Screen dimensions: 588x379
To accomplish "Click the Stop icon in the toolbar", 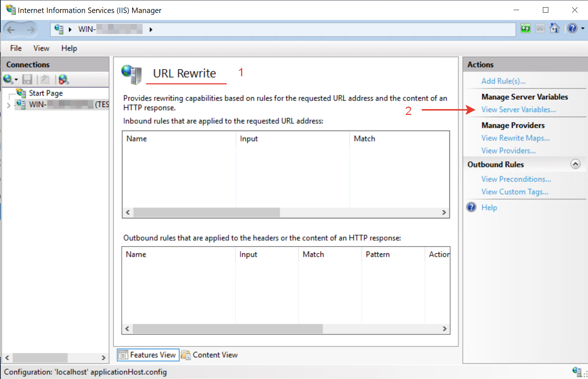I will (540, 28).
